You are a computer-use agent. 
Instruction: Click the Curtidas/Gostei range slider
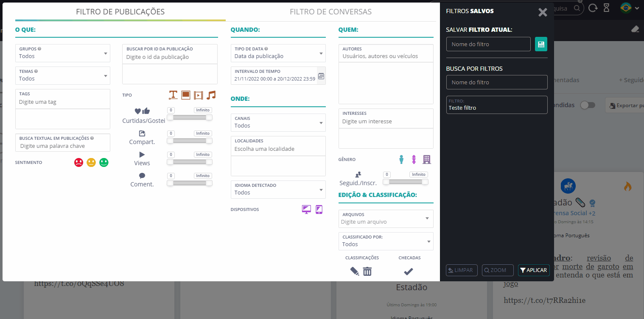(189, 117)
